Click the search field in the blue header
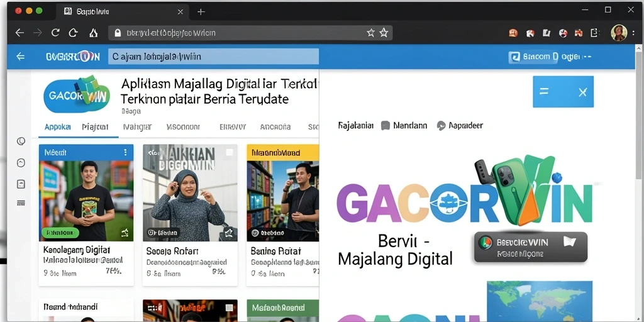 213,56
